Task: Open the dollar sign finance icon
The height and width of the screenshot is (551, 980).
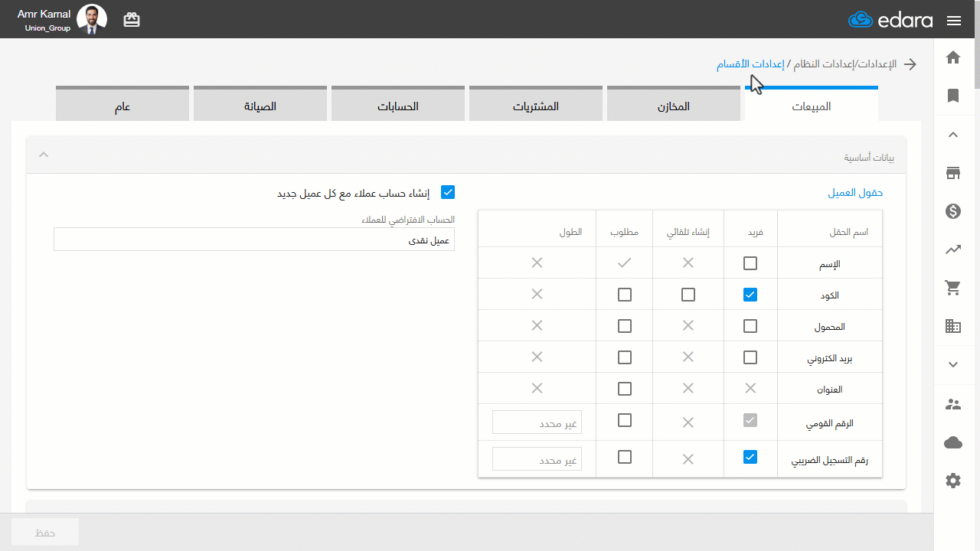Action: tap(953, 211)
